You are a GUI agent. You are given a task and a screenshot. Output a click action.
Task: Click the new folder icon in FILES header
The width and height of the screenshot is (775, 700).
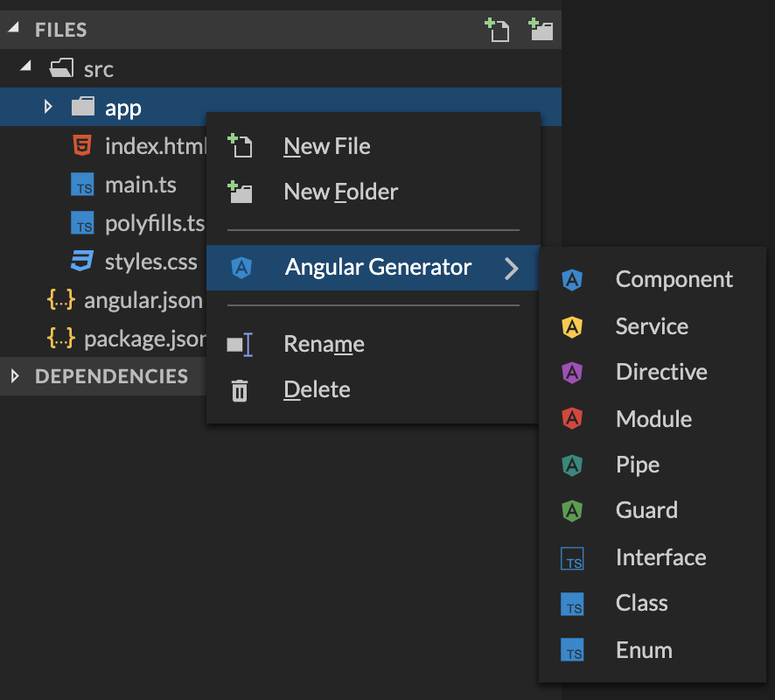click(x=541, y=30)
